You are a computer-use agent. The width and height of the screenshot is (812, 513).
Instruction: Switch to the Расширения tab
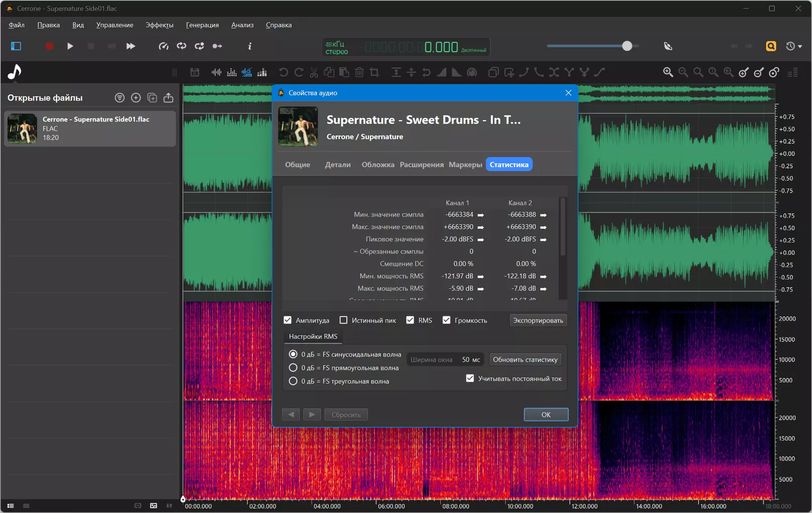click(422, 164)
